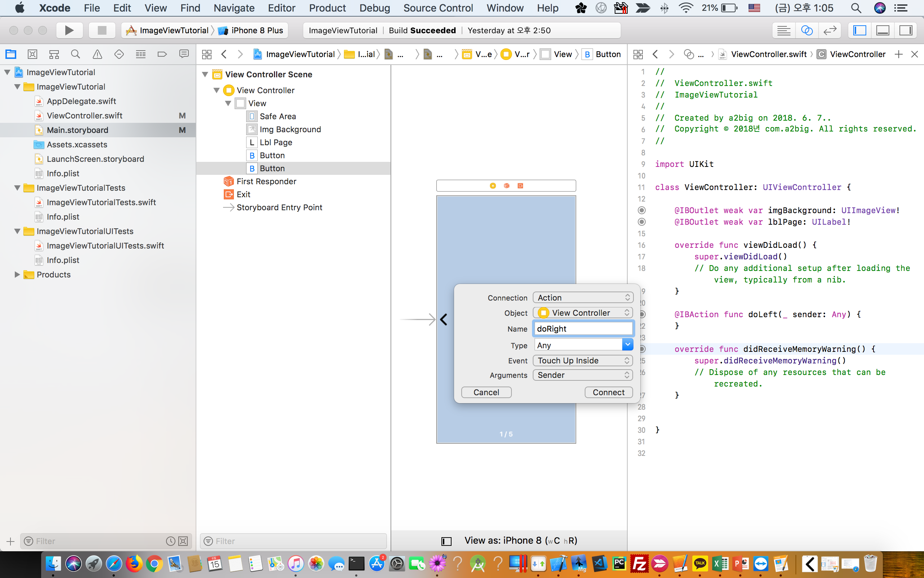924x578 pixels.
Task: Open Spotlight search in menu bar
Action: [x=856, y=8]
